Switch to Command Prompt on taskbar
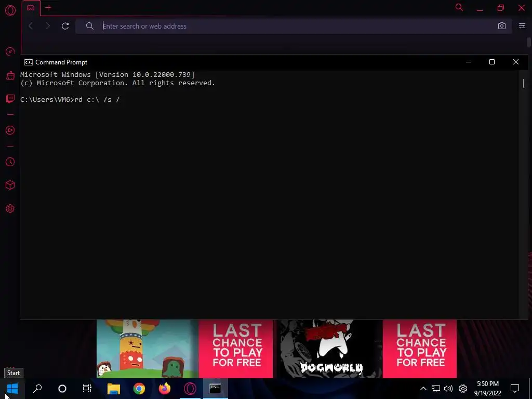The image size is (532, 399). (x=216, y=389)
